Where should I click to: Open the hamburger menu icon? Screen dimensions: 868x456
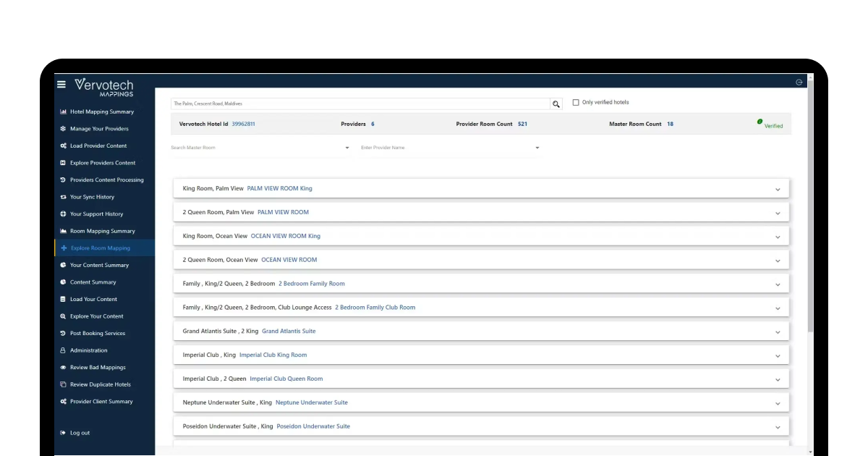61,85
